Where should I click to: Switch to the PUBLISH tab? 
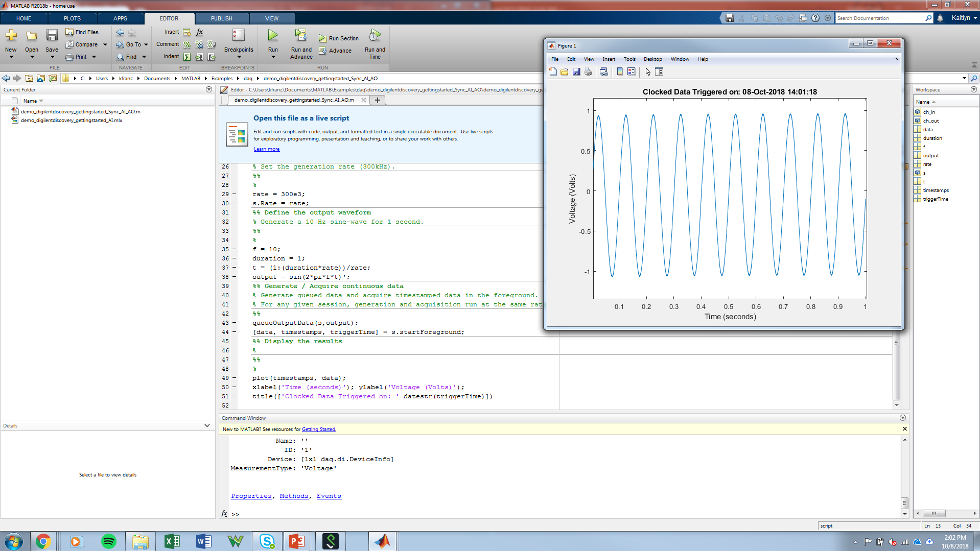click(221, 18)
